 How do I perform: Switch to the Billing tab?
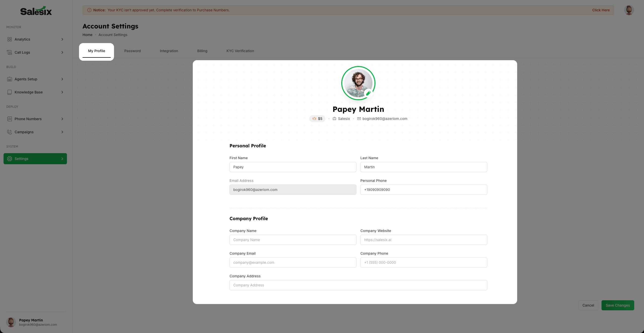point(202,51)
